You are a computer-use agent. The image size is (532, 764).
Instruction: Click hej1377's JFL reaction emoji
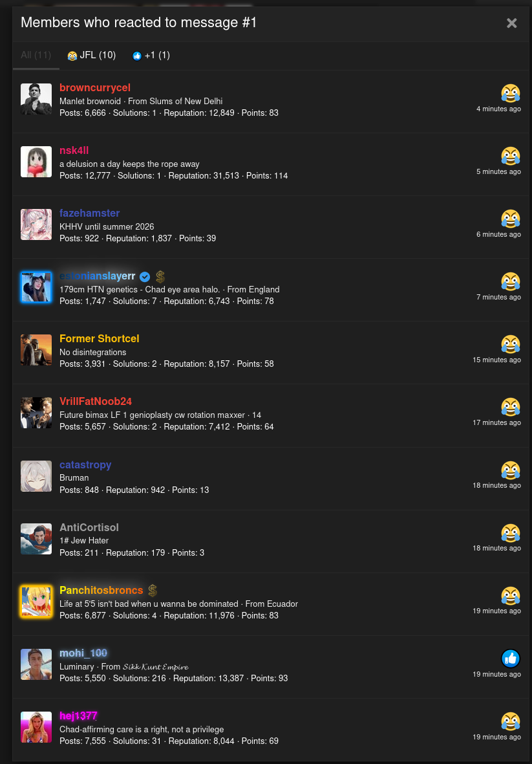(x=511, y=721)
